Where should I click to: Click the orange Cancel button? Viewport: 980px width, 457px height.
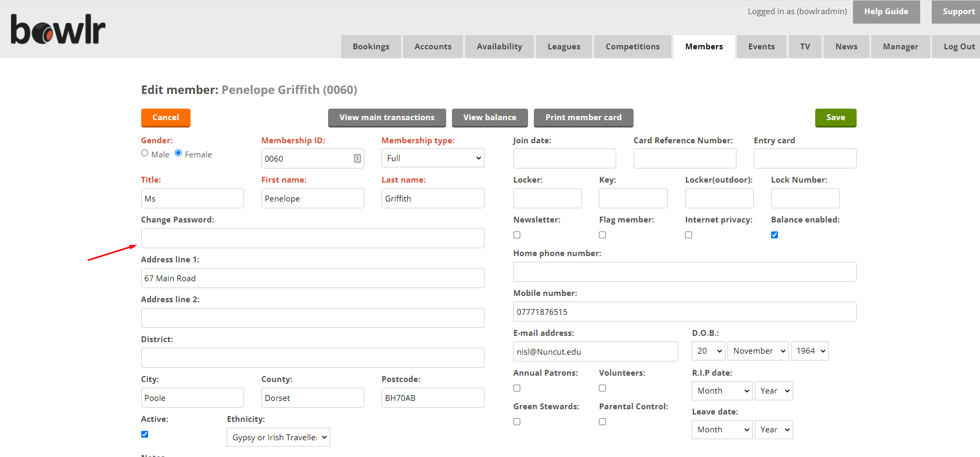pyautogui.click(x=165, y=118)
